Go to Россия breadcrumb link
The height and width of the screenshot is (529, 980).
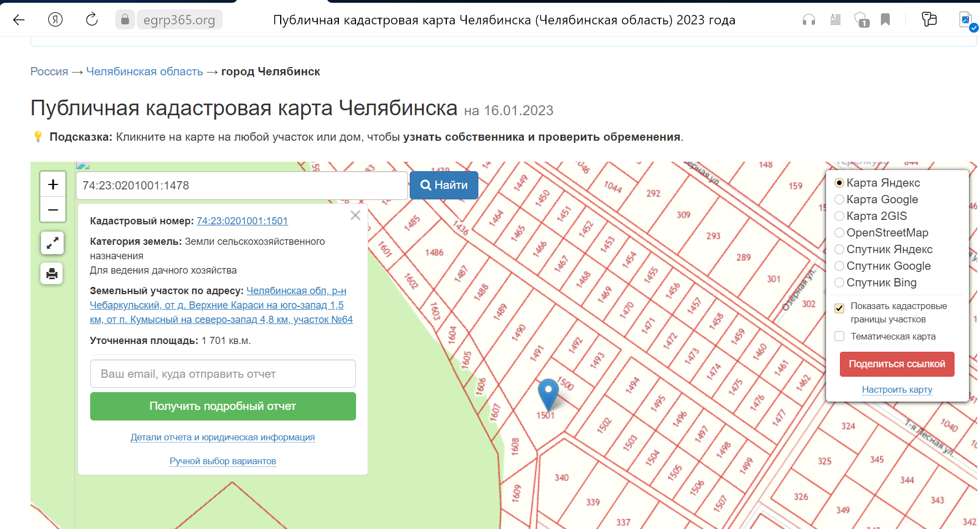click(x=49, y=71)
